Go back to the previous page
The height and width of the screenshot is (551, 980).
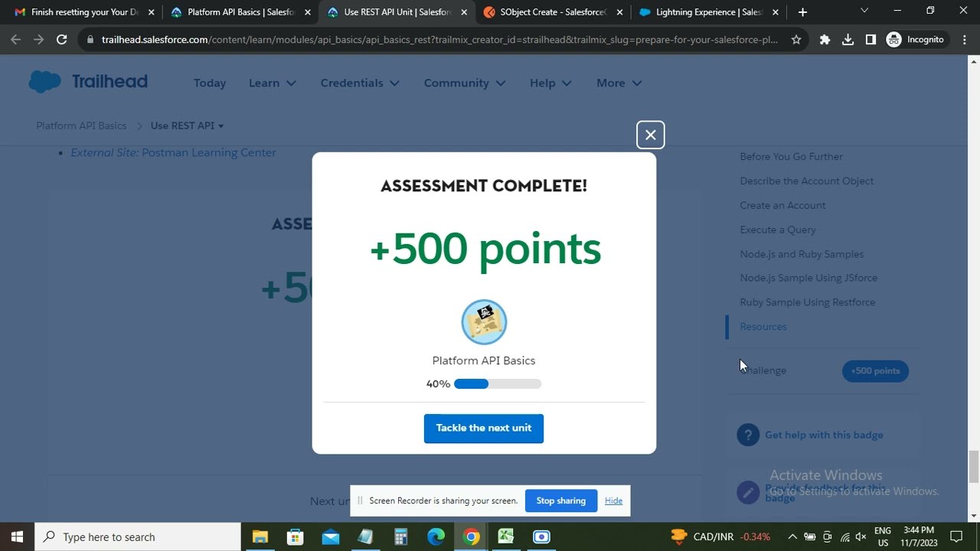pos(16,40)
